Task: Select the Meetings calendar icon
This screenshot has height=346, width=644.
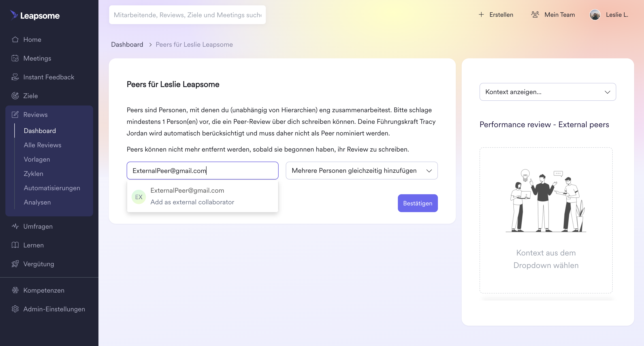Action: 15,58
